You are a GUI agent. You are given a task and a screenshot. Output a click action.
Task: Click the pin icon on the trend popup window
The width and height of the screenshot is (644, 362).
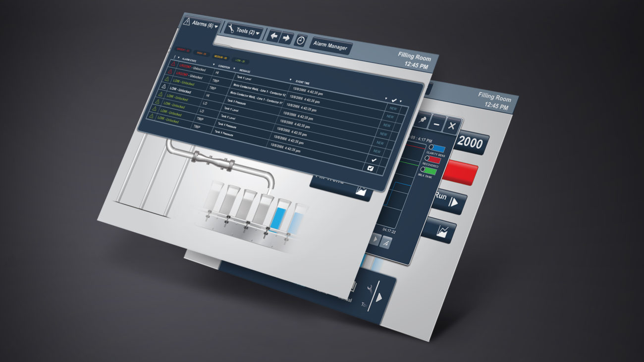(422, 119)
